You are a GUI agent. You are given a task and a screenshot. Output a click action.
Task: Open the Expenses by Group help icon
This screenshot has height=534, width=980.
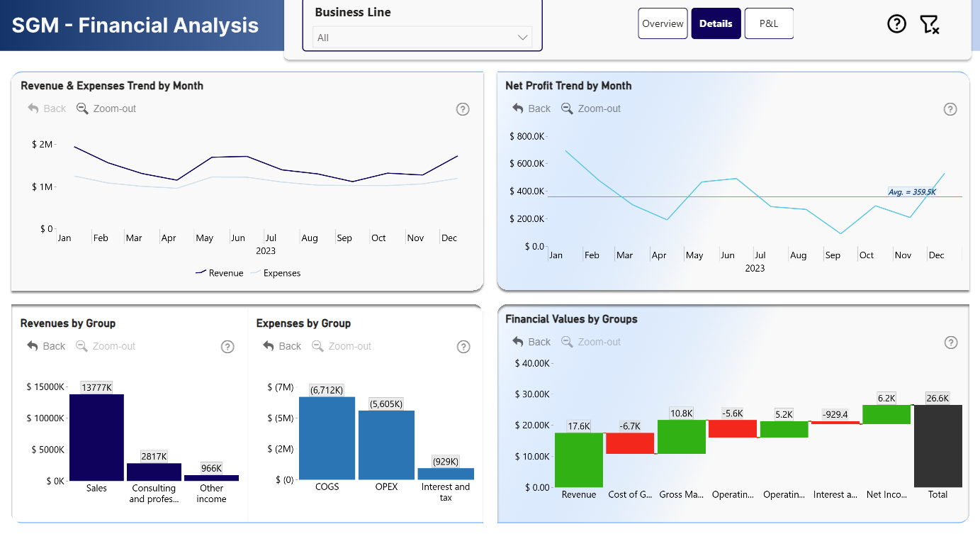(x=463, y=347)
